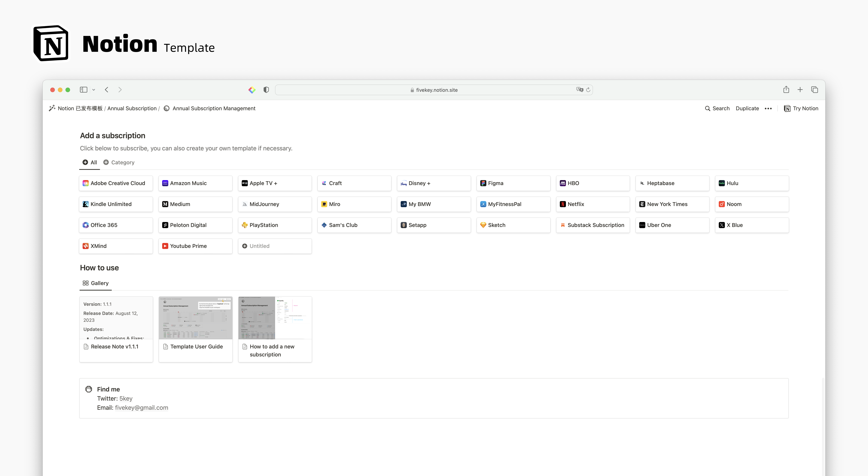Add an Office 365 subscription

pos(116,225)
